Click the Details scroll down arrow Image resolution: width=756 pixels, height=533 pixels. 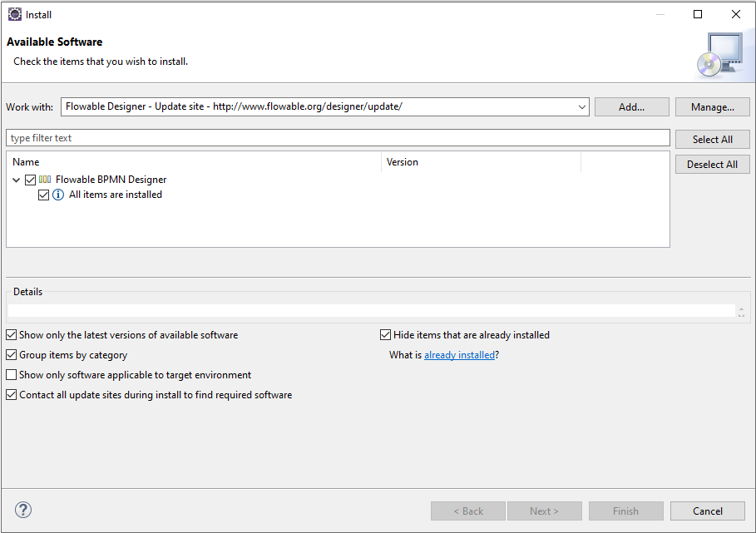741,314
